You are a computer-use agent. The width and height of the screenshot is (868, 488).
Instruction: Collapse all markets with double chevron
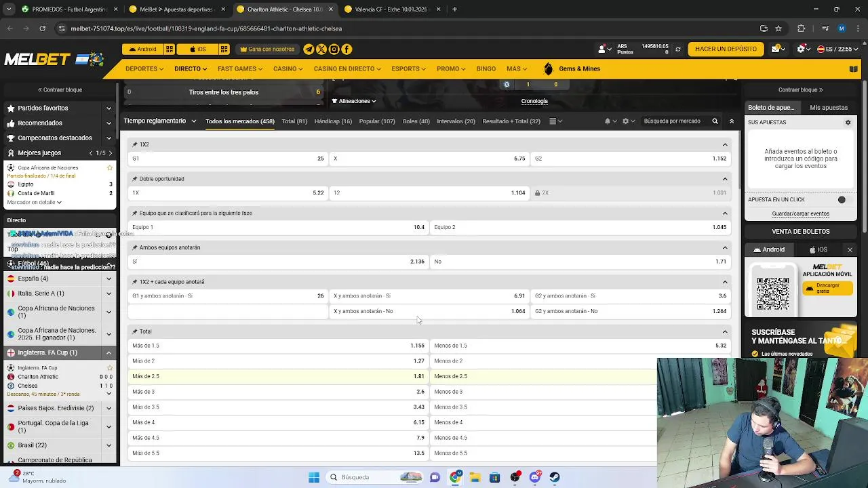point(731,121)
